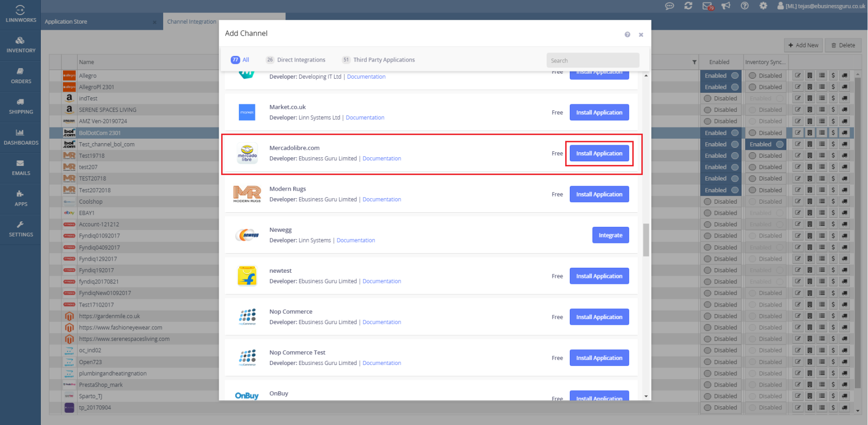Toggle Enabled switch for Allegro channel
The height and width of the screenshot is (425, 868).
point(721,76)
